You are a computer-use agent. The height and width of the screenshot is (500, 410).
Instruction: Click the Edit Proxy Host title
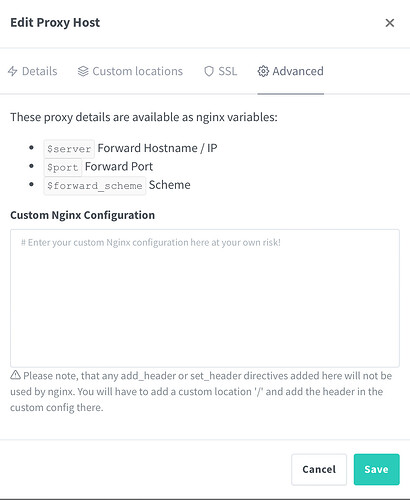(x=55, y=23)
